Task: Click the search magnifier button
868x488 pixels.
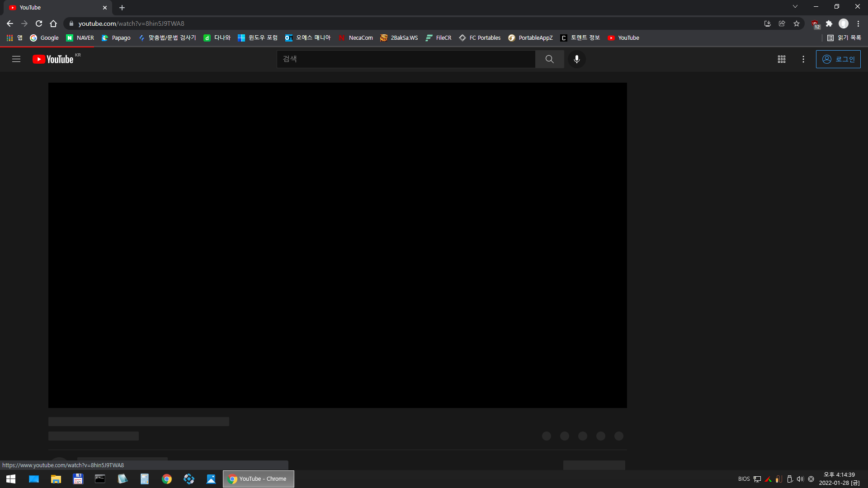Action: coord(549,59)
